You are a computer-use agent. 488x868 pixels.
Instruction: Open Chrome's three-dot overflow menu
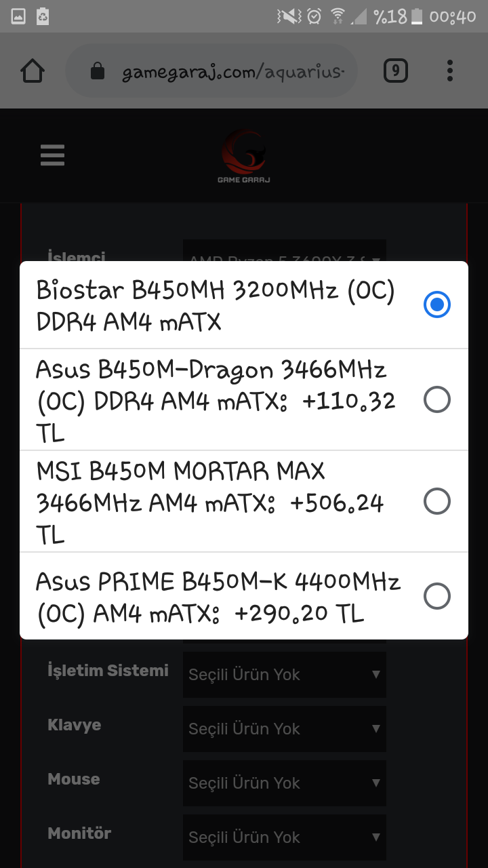(450, 71)
